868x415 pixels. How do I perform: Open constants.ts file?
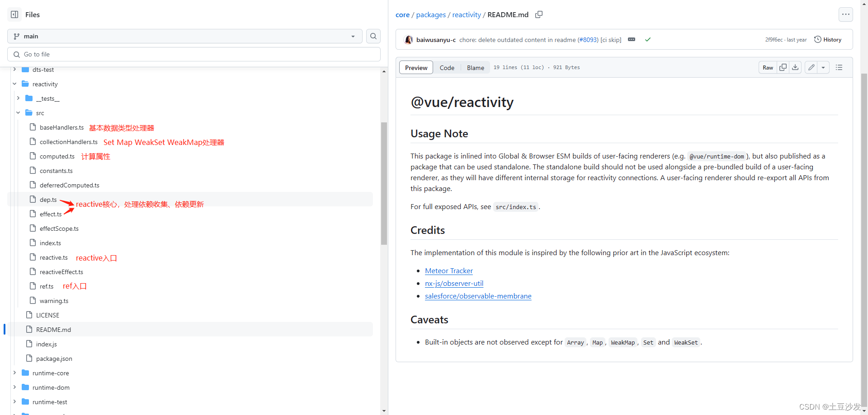point(56,171)
